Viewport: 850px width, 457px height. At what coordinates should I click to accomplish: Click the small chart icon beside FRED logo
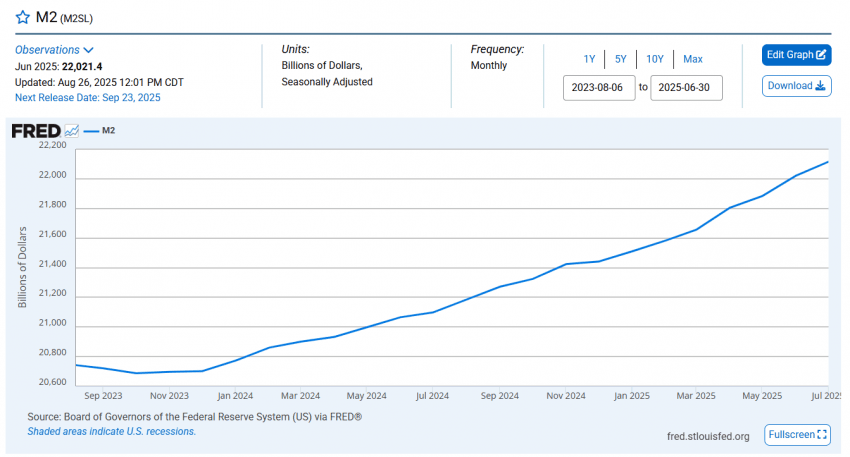[71, 130]
